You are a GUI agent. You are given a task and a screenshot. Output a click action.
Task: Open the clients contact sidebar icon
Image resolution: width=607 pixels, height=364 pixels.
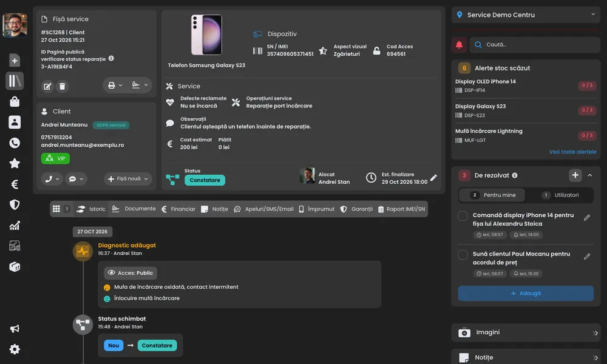coord(15,122)
